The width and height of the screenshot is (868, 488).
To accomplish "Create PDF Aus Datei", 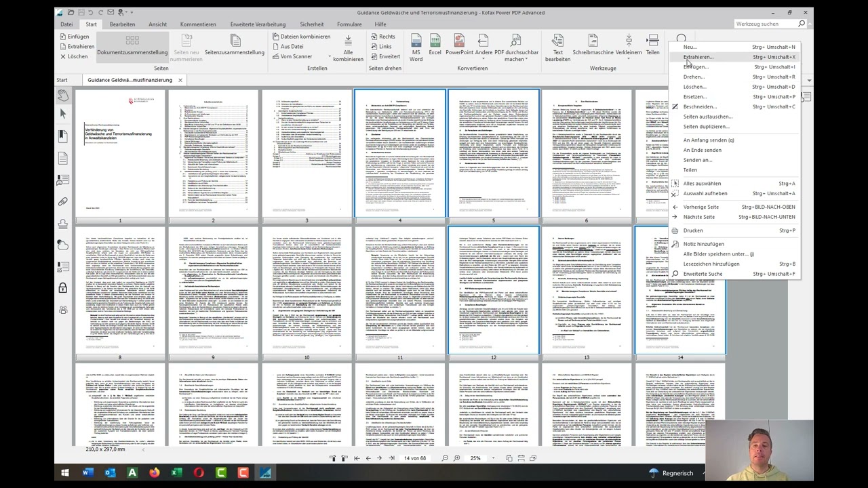I will point(288,47).
